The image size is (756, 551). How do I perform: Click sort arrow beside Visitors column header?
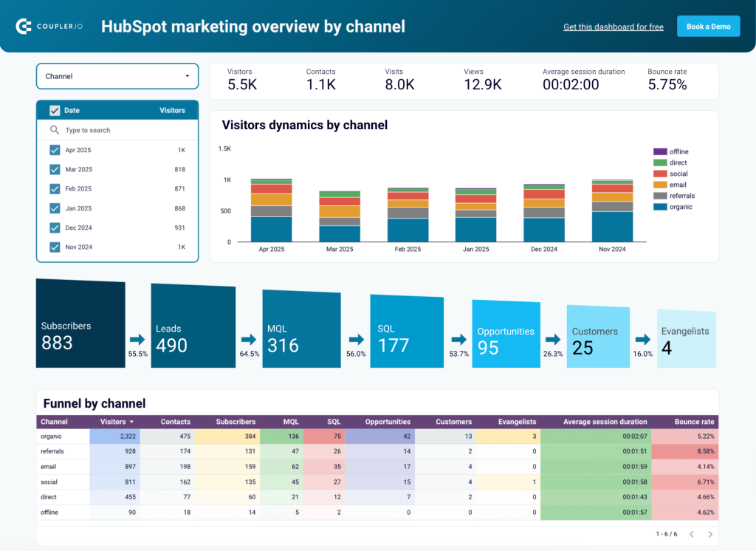[131, 422]
